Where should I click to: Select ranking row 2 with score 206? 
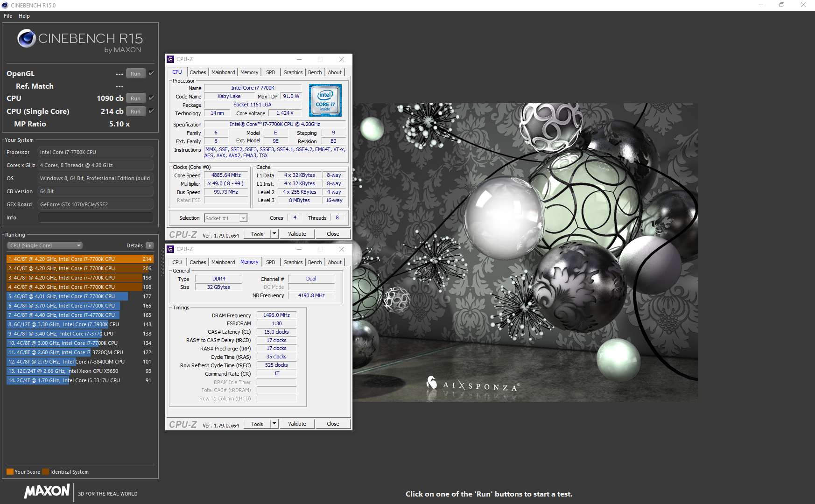coord(80,268)
